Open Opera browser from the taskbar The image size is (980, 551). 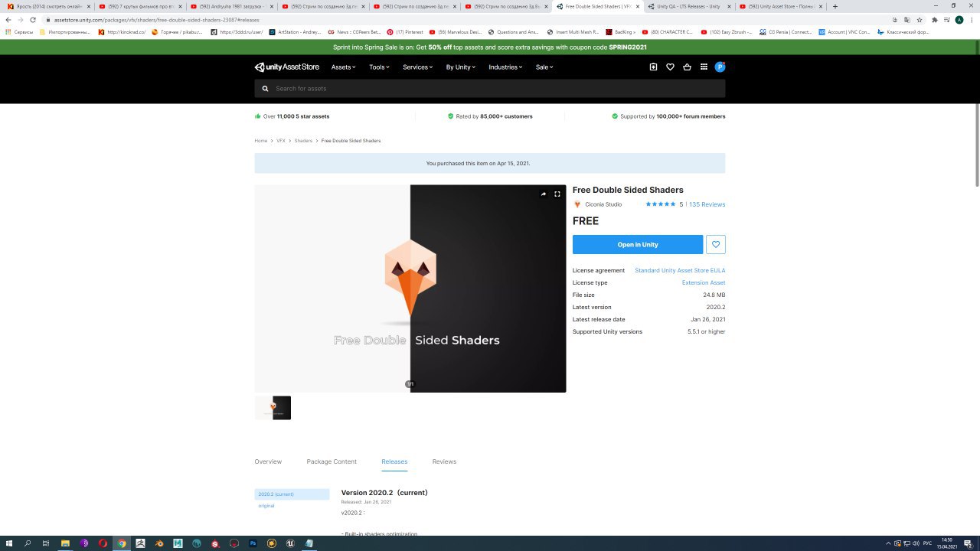click(103, 543)
